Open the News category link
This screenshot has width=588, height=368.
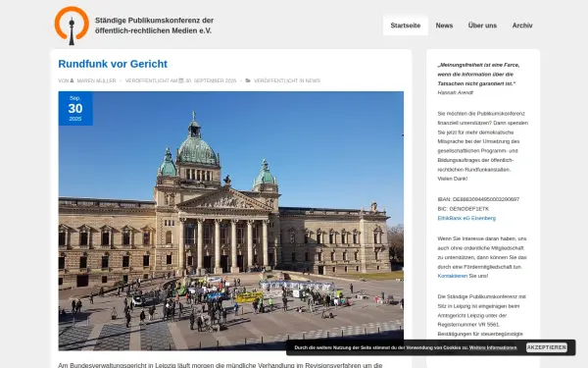(x=313, y=80)
